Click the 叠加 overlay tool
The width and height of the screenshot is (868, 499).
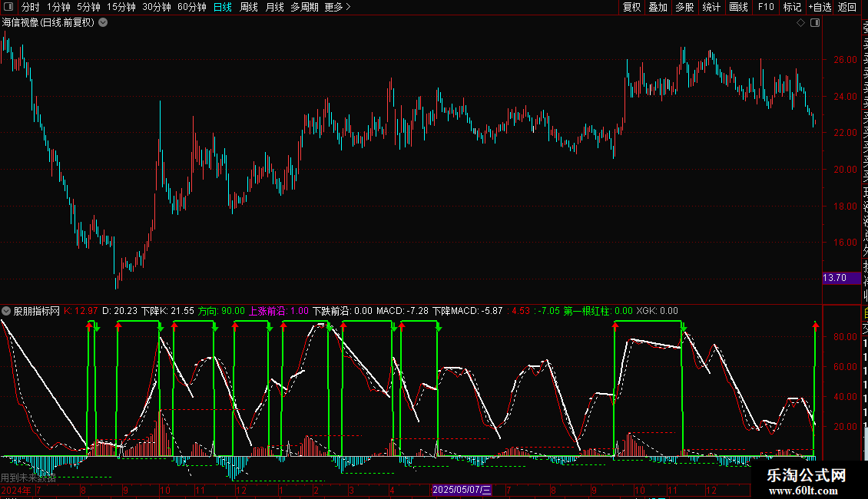pos(658,7)
